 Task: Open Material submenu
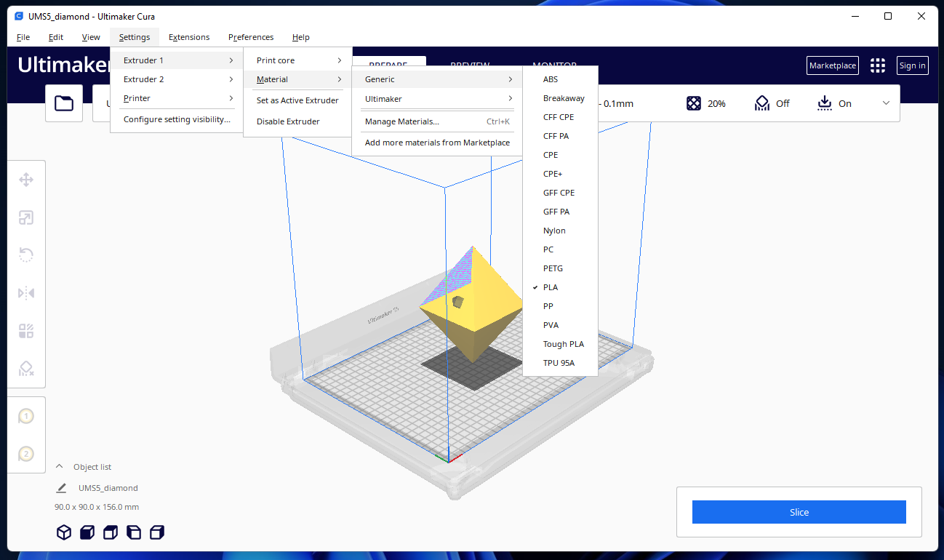298,79
